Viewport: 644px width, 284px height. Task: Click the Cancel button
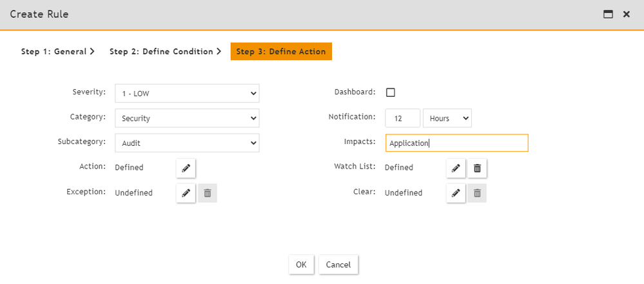click(x=338, y=265)
